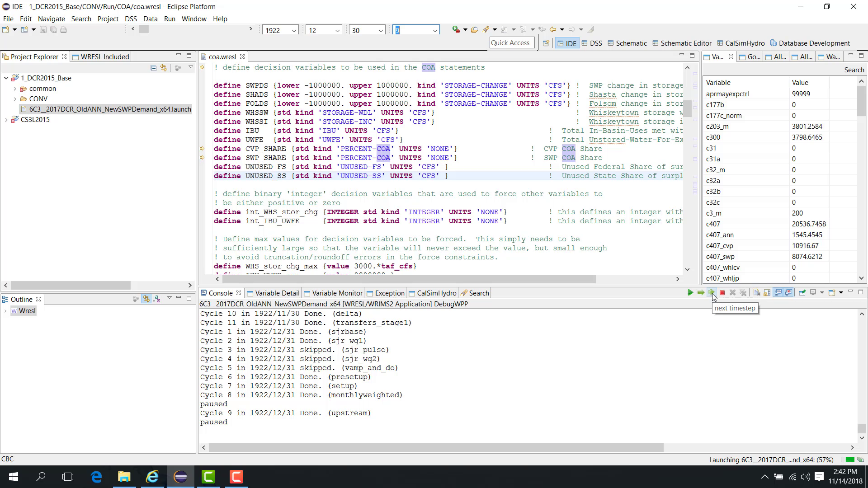Toggle show console on error output

tap(789, 292)
